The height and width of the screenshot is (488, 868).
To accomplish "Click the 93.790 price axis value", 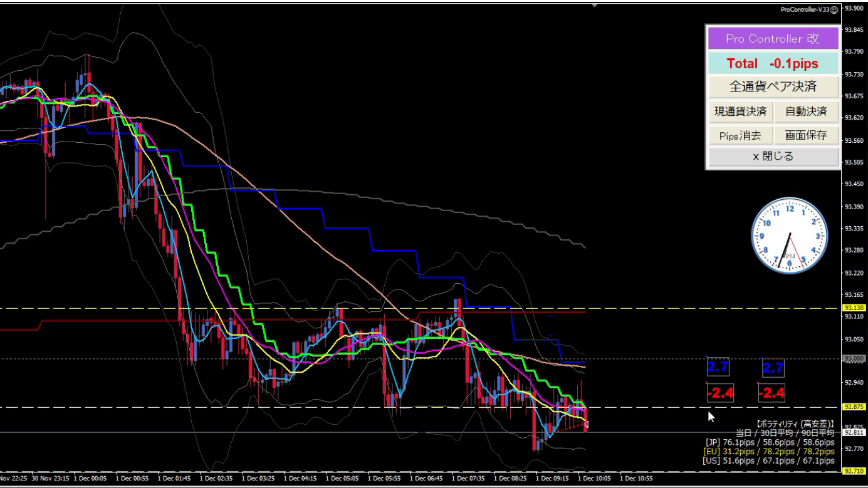I will pos(854,52).
